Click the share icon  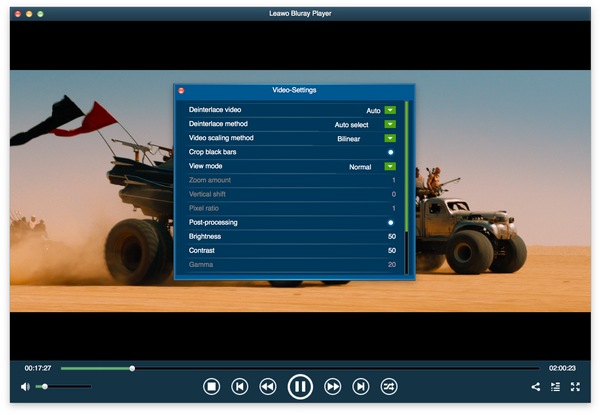click(535, 386)
